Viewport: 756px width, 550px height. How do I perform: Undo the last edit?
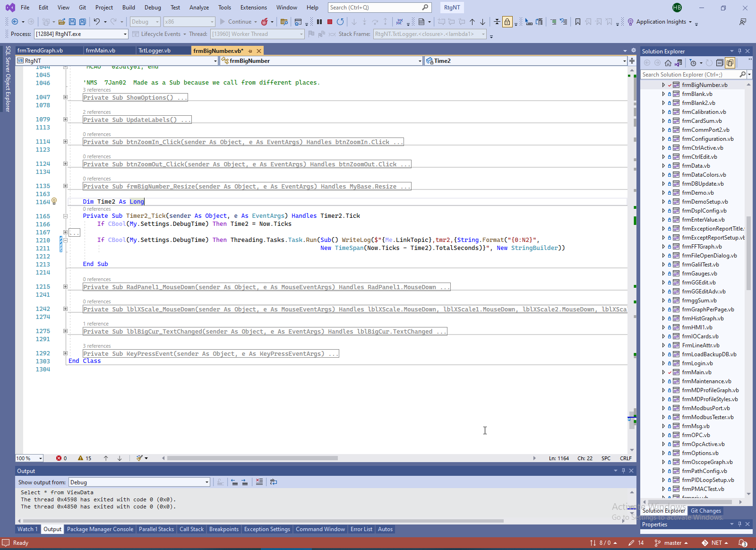click(97, 22)
